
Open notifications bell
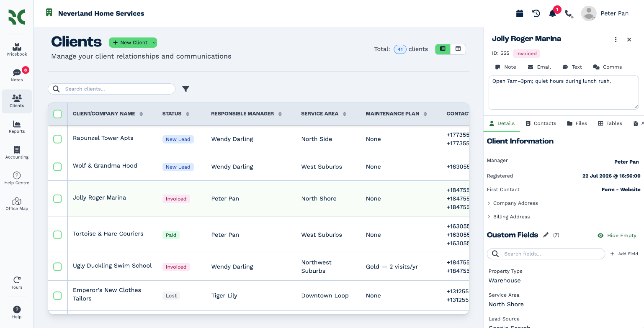tap(553, 14)
